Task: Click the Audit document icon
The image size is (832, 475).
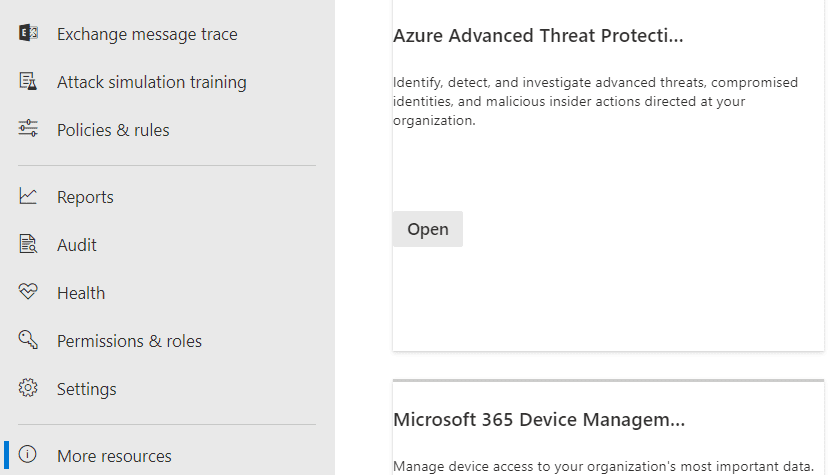Action: [28, 245]
